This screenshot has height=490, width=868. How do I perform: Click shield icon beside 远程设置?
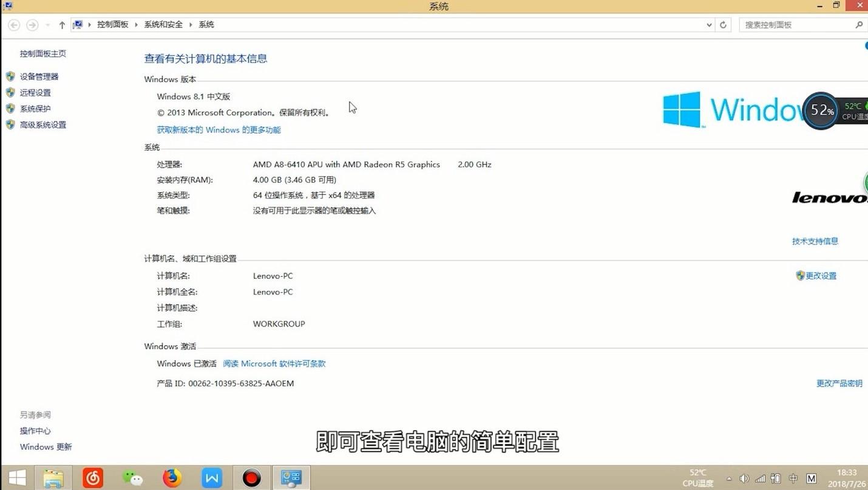click(10, 92)
